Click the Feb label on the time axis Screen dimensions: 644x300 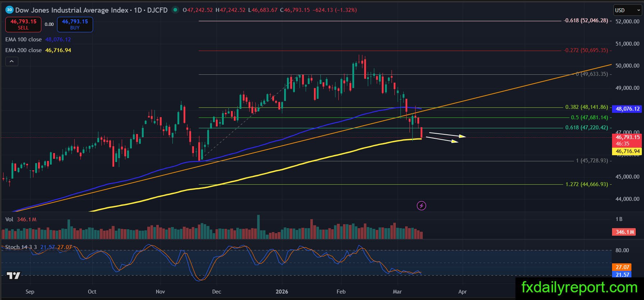tap(341, 292)
